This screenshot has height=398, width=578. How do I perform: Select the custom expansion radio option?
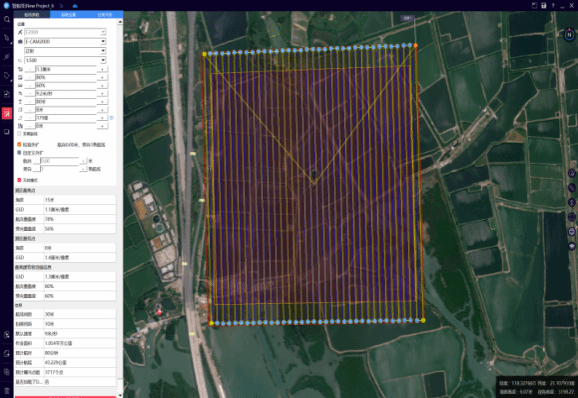coord(19,153)
